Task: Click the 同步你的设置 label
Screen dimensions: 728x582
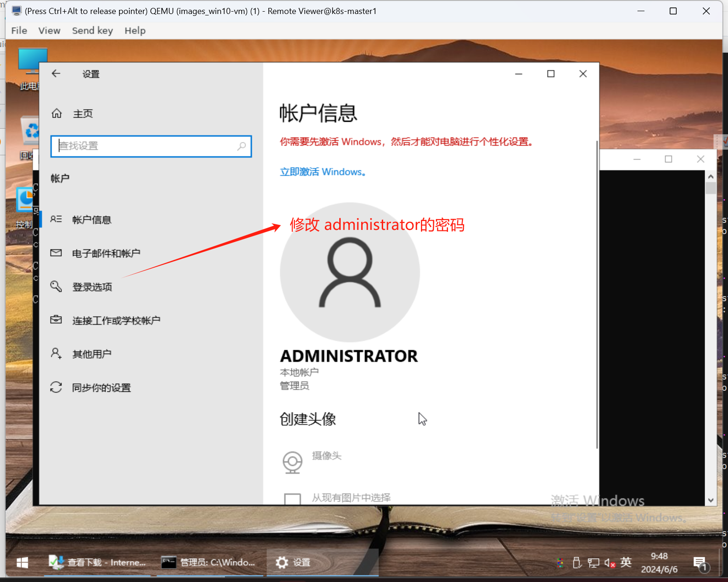Action: pos(101,388)
